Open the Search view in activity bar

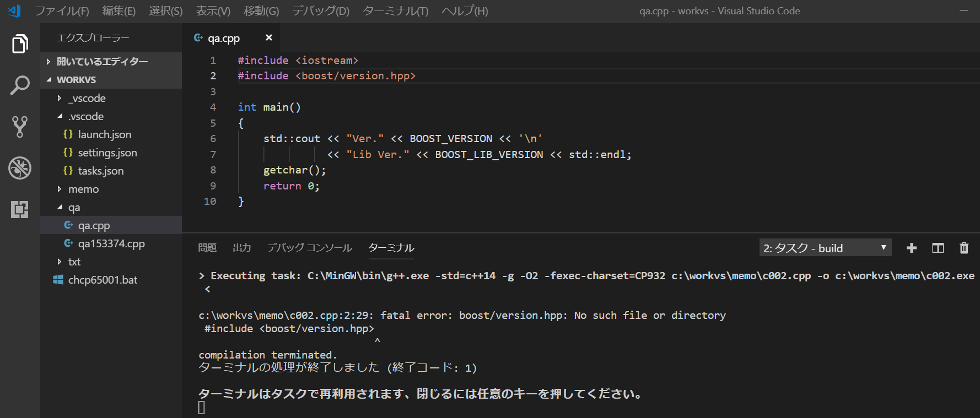click(x=20, y=85)
